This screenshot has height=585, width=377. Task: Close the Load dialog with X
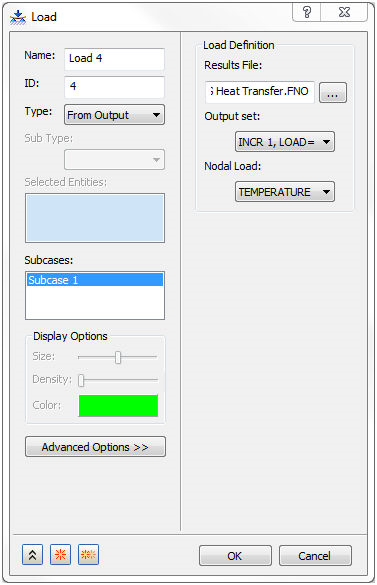[344, 12]
